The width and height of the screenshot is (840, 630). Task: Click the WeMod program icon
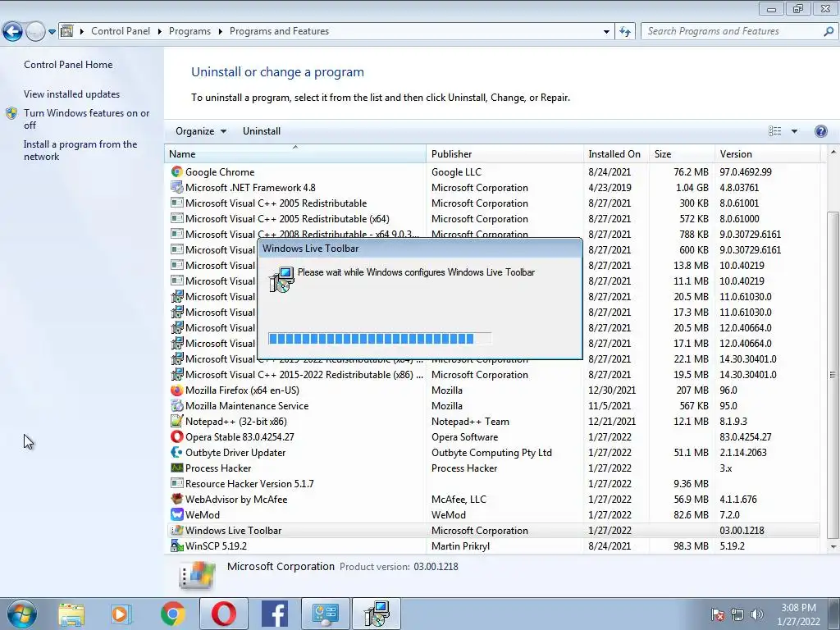coord(177,514)
